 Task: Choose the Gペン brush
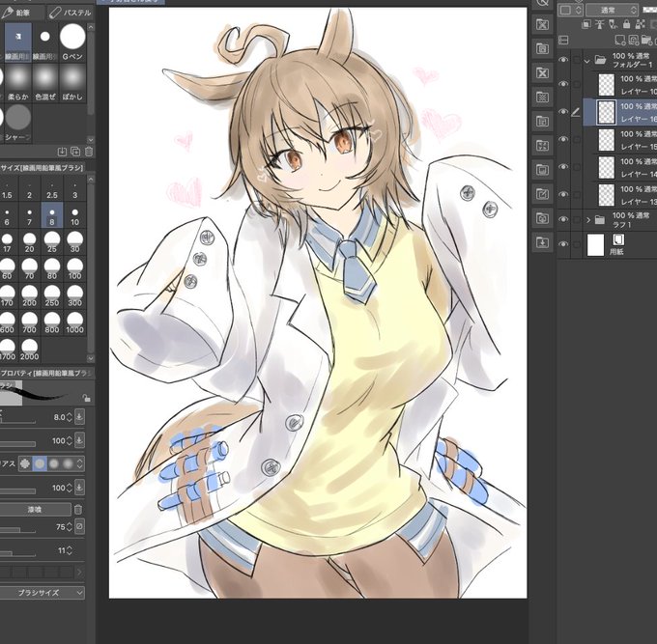click(x=72, y=42)
